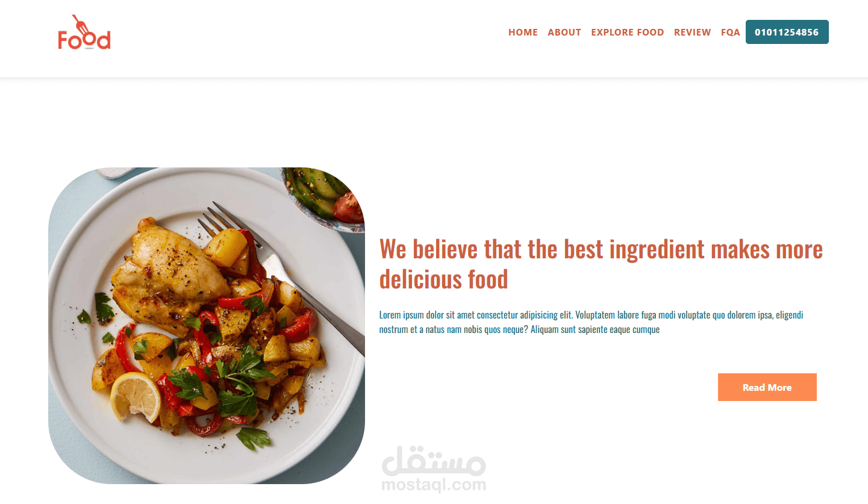Click the fork resting on the plate
This screenshot has height=504, width=868.
[x=282, y=275]
